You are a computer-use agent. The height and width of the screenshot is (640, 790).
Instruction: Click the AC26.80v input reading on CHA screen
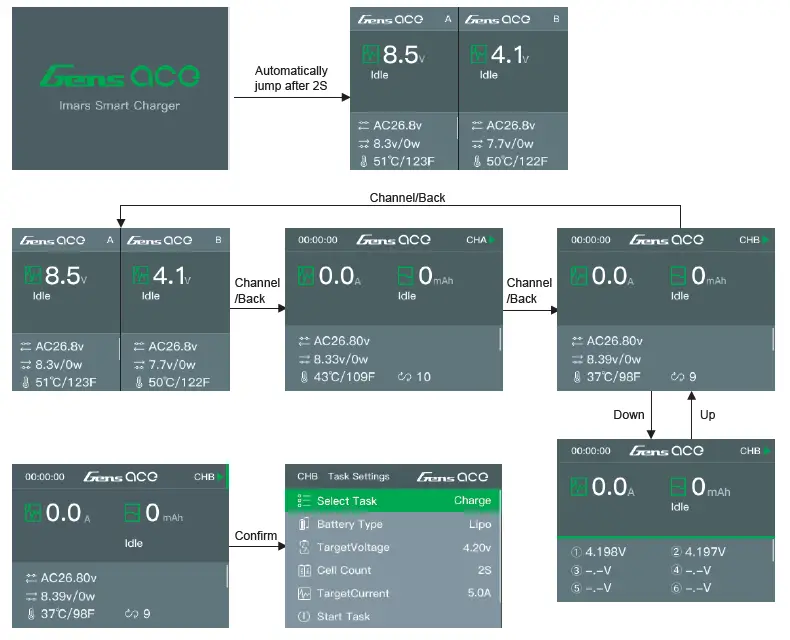point(342,341)
